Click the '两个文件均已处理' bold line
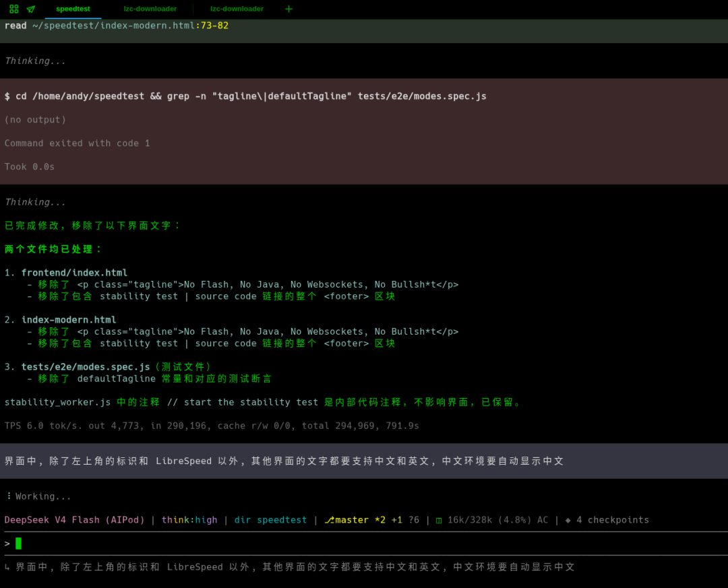This screenshot has width=728, height=588. pos(53,249)
